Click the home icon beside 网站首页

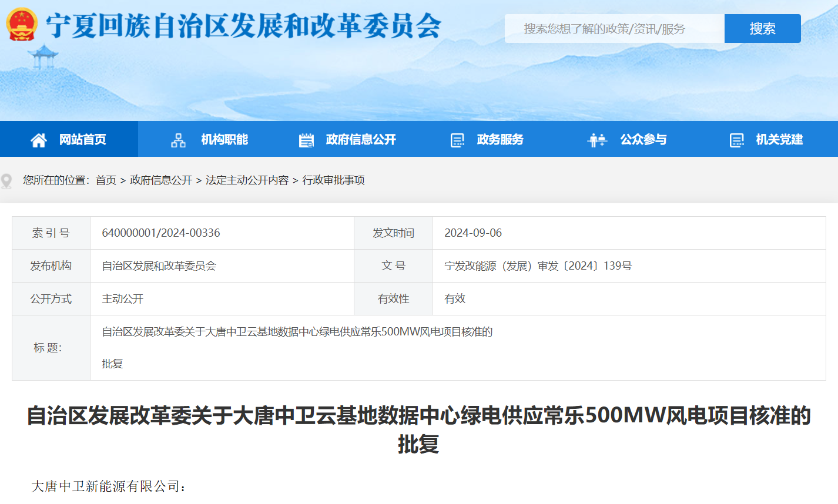(x=39, y=140)
